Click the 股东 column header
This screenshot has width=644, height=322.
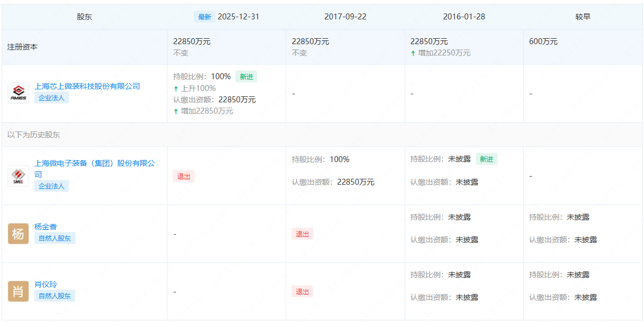point(84,17)
